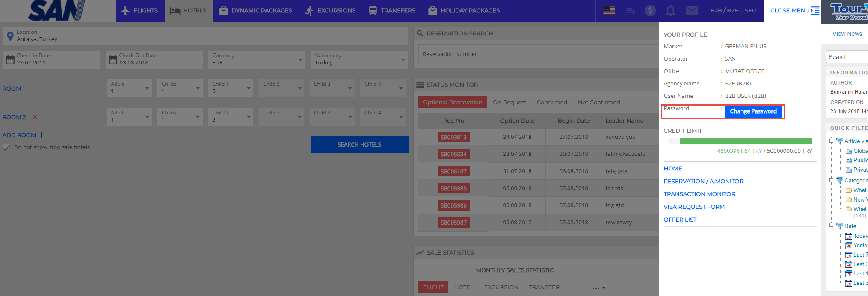Open the Transaction Monitor link
This screenshot has width=868, height=296.
[699, 194]
